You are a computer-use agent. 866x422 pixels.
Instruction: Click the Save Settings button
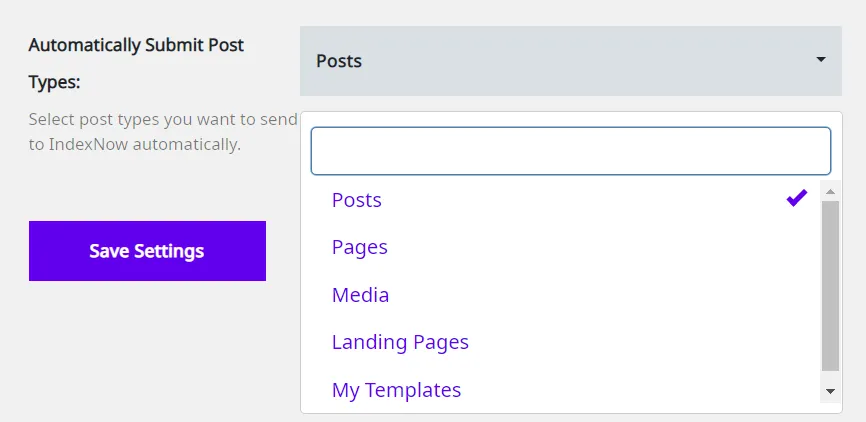[x=147, y=251]
